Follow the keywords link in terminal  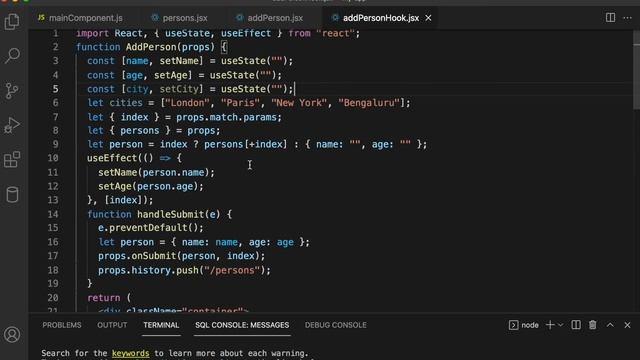[131, 353]
